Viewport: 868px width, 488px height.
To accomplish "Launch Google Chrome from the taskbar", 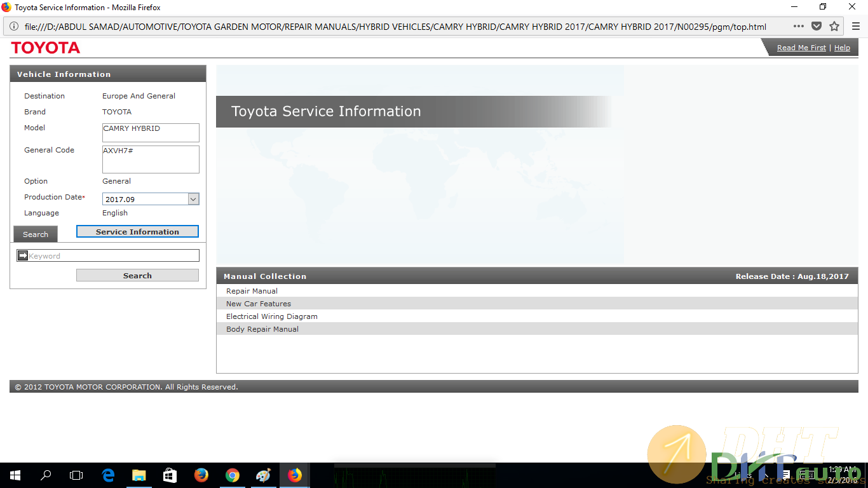I will 232,475.
